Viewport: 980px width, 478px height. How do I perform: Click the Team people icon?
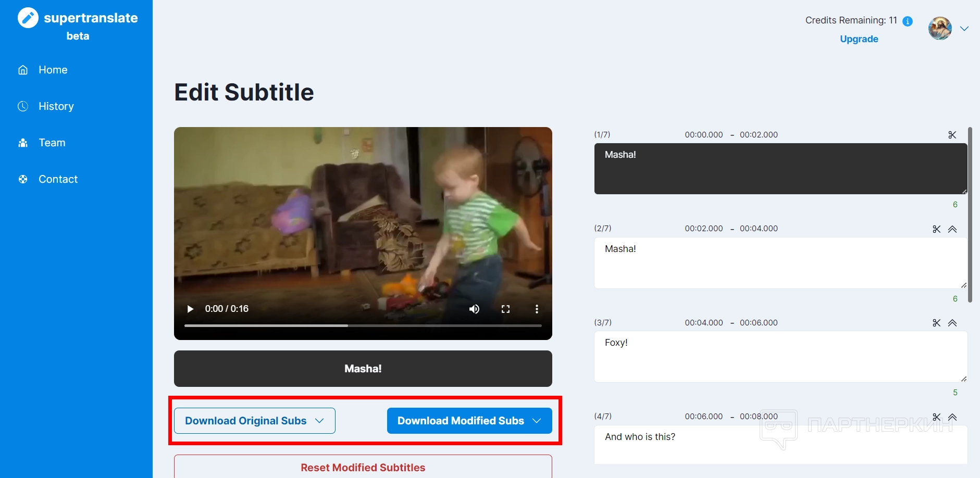point(23,143)
